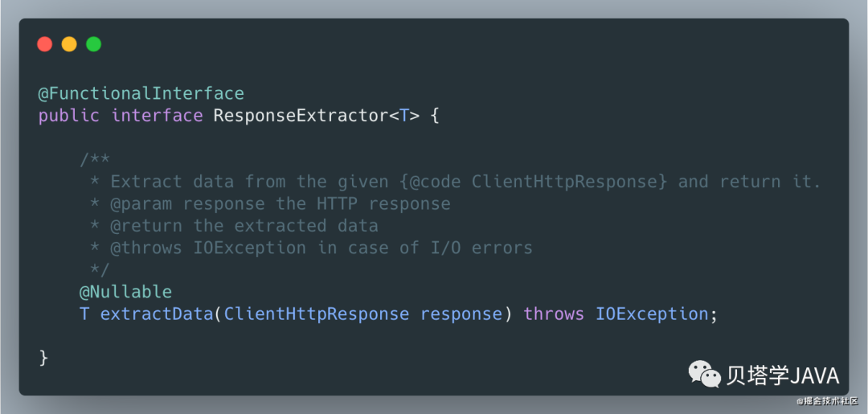Click the throws keyword

(x=554, y=314)
